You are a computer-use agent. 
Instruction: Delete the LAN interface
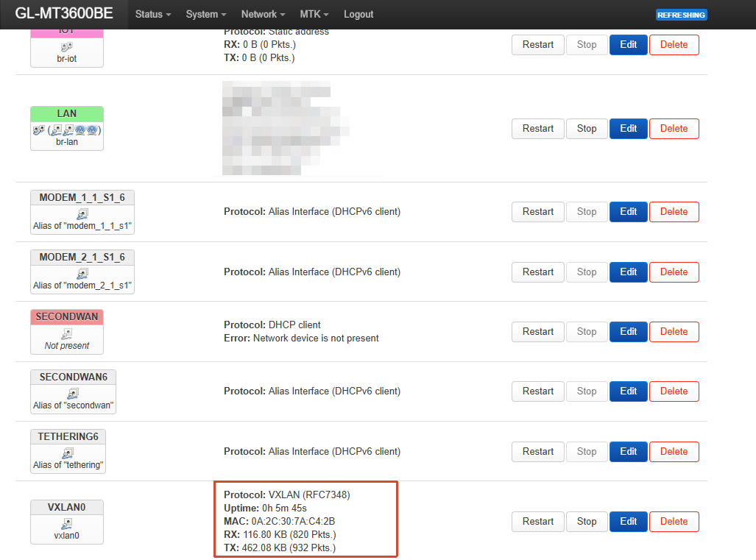674,129
